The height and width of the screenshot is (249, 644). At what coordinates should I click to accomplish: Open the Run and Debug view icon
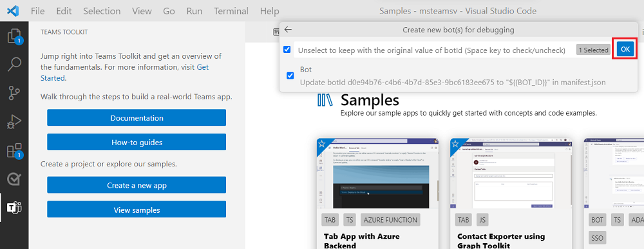pyautogui.click(x=14, y=122)
